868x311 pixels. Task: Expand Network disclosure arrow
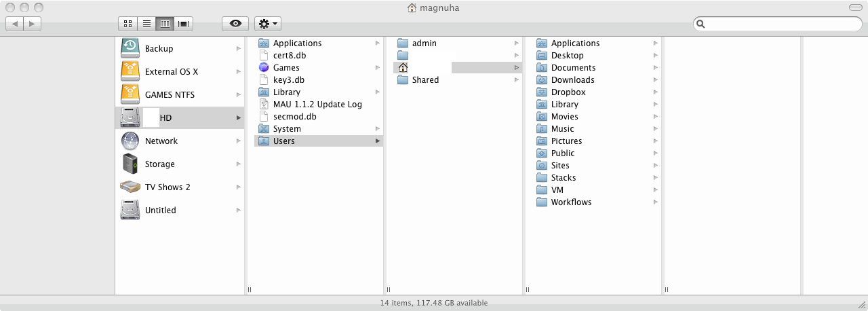[x=238, y=141]
